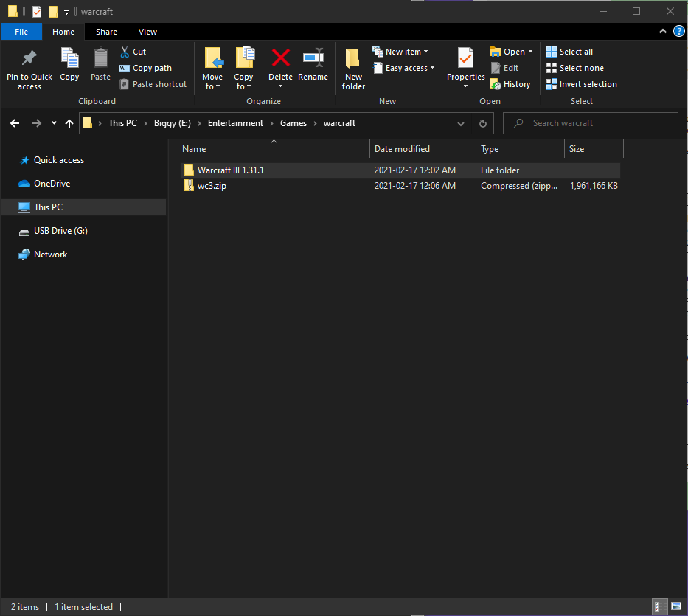Select the wc3.zip file

(400, 186)
